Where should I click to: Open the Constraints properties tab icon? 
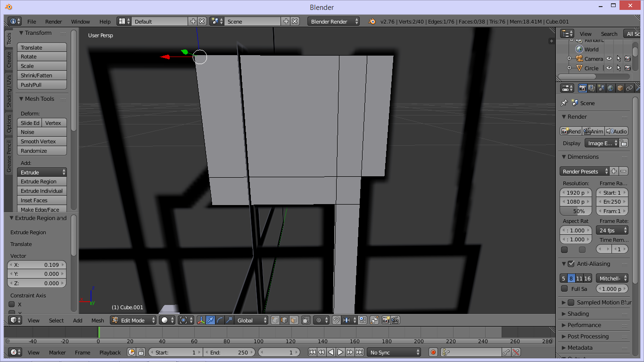point(629,88)
